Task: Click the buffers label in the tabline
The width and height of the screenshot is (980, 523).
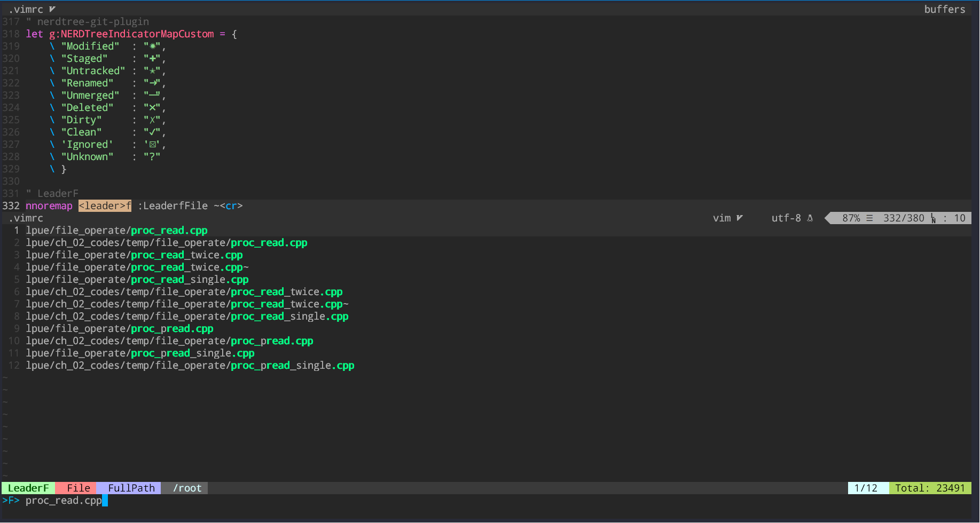Action: pos(945,9)
